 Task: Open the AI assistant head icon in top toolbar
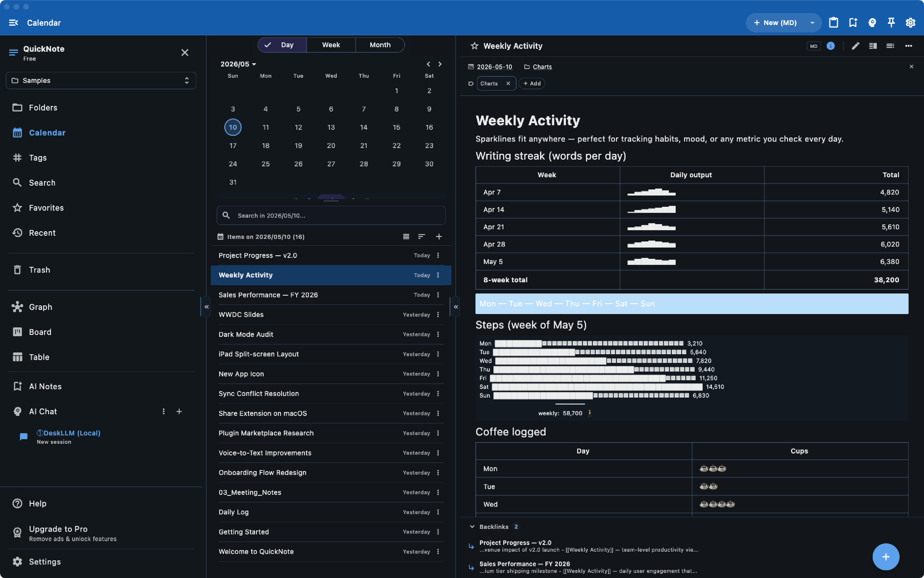[x=872, y=22]
